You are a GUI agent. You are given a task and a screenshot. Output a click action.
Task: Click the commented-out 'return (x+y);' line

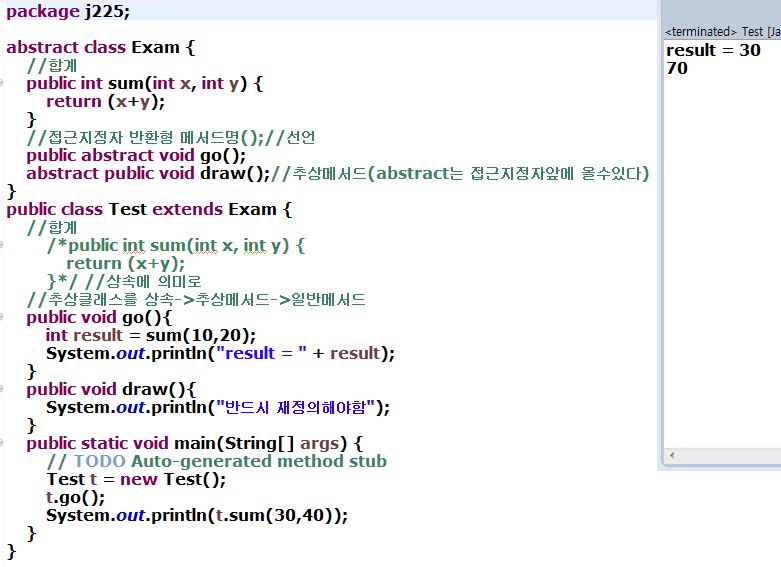tap(125, 264)
